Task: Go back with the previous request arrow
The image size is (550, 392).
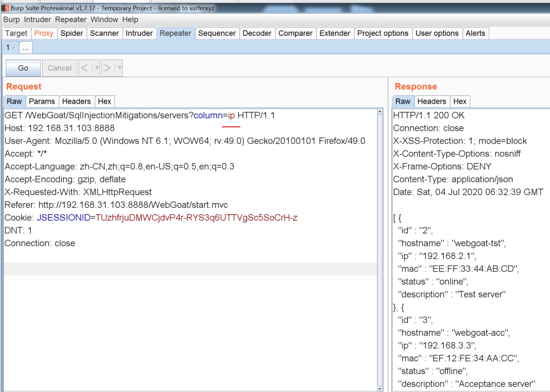Action: coord(84,68)
